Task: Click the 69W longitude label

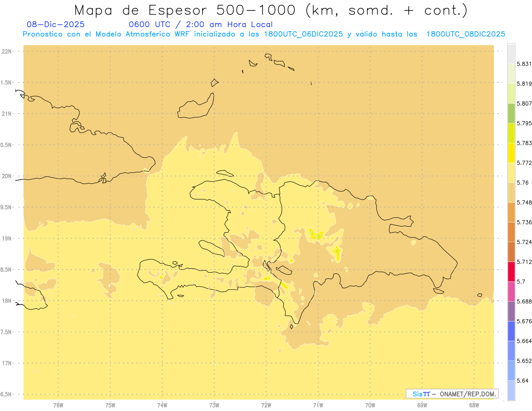Action: click(x=422, y=405)
